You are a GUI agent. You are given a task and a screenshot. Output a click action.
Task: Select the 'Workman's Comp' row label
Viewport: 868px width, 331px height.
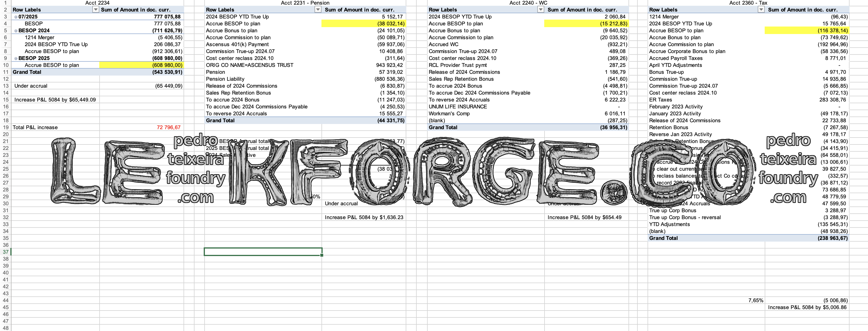[449, 114]
